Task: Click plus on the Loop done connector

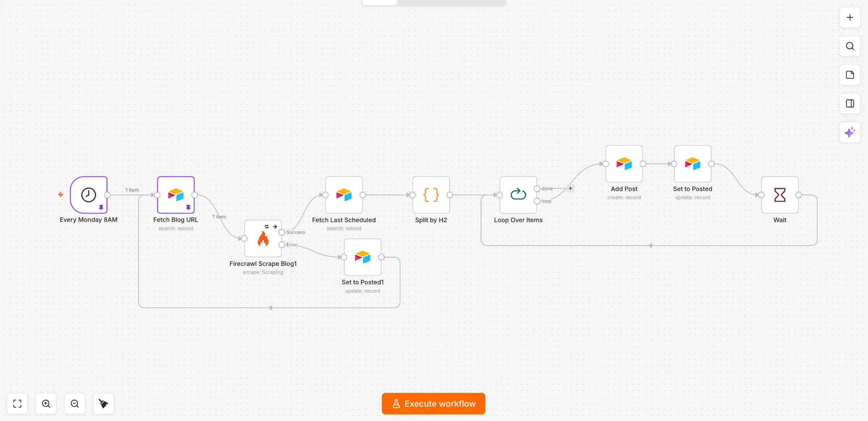Action: (x=570, y=188)
